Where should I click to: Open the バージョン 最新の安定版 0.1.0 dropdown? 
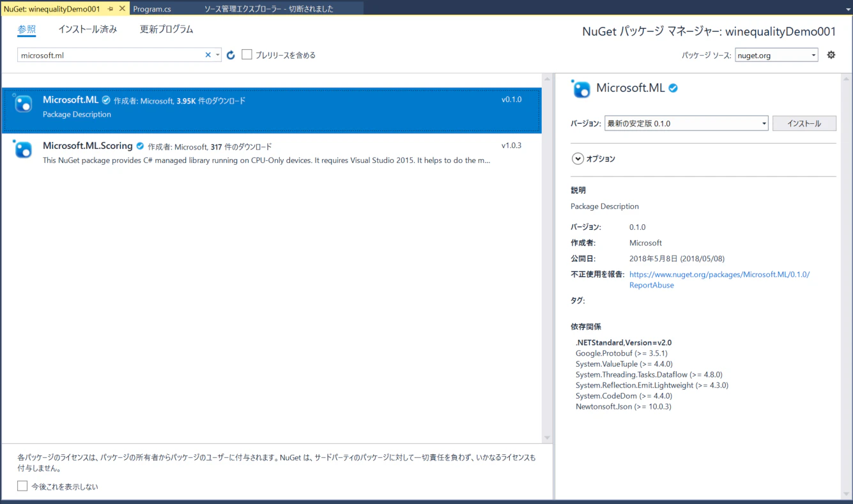686,123
